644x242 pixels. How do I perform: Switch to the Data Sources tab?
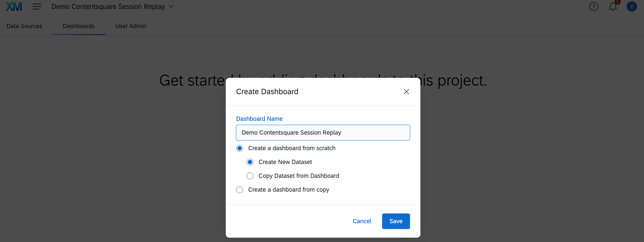[24, 26]
